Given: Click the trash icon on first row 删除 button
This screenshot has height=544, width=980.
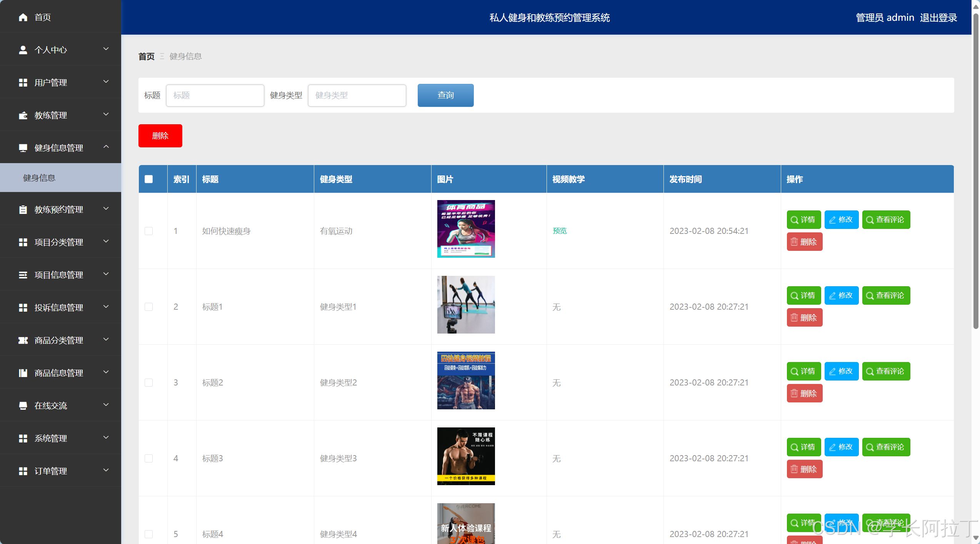Looking at the screenshot, I should pyautogui.click(x=794, y=242).
